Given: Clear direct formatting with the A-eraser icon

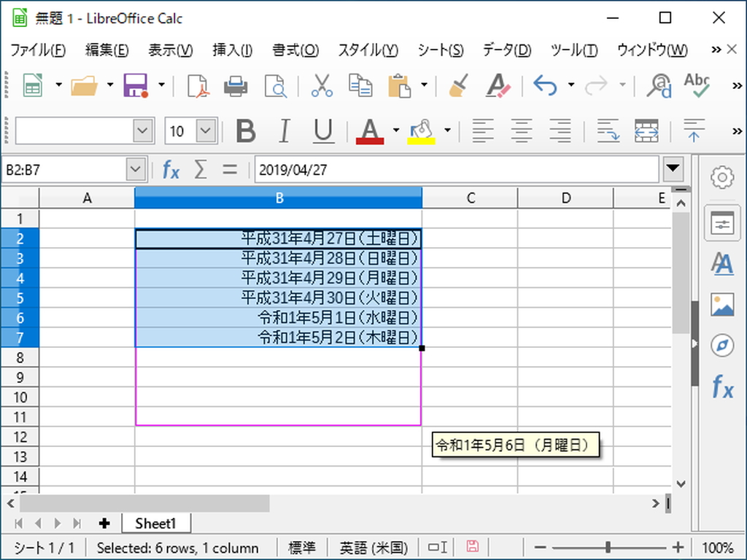Looking at the screenshot, I should pyautogui.click(x=498, y=86).
